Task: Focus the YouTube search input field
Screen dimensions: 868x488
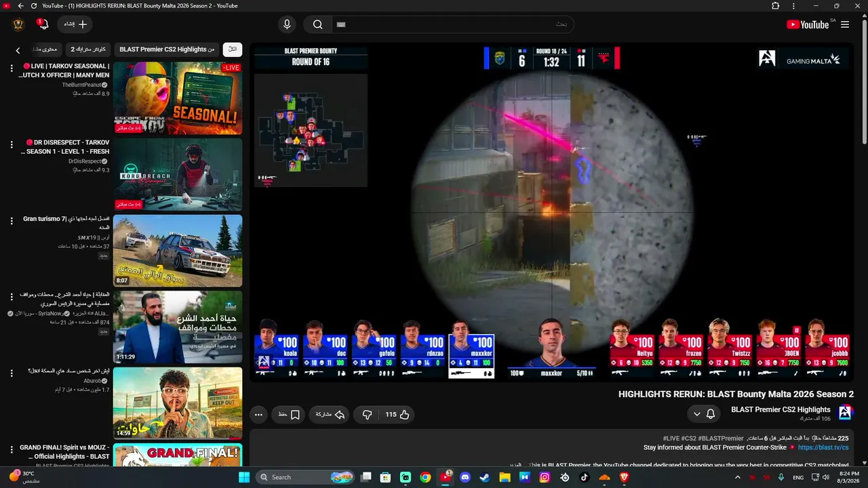Action: [452, 24]
